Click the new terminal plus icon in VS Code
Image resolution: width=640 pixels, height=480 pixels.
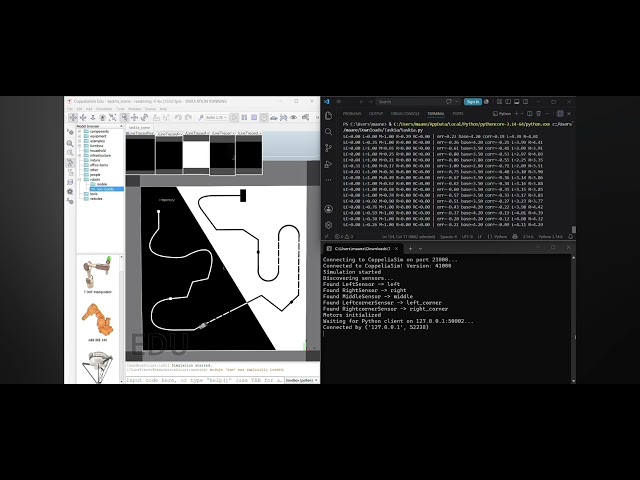516,113
